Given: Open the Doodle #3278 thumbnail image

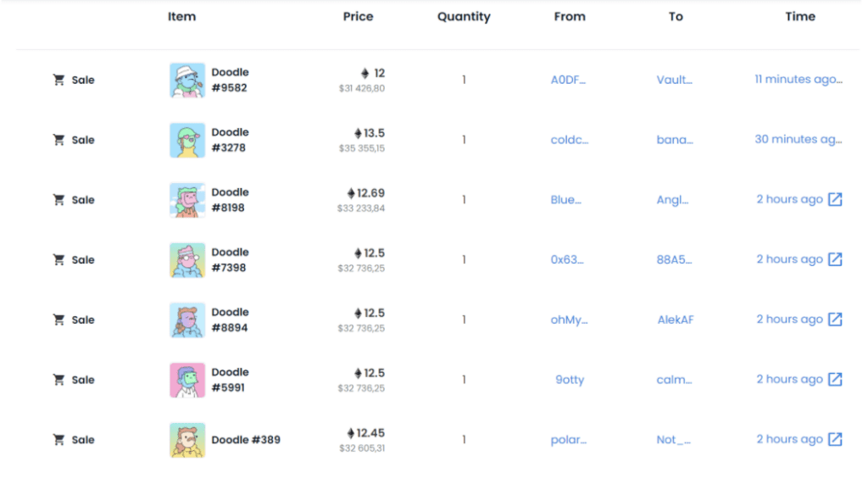Looking at the screenshot, I should [187, 140].
